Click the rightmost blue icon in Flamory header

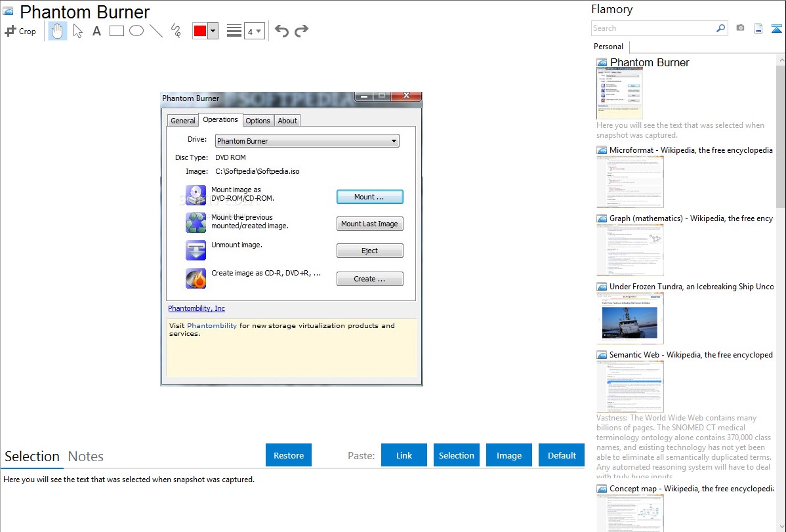776,28
